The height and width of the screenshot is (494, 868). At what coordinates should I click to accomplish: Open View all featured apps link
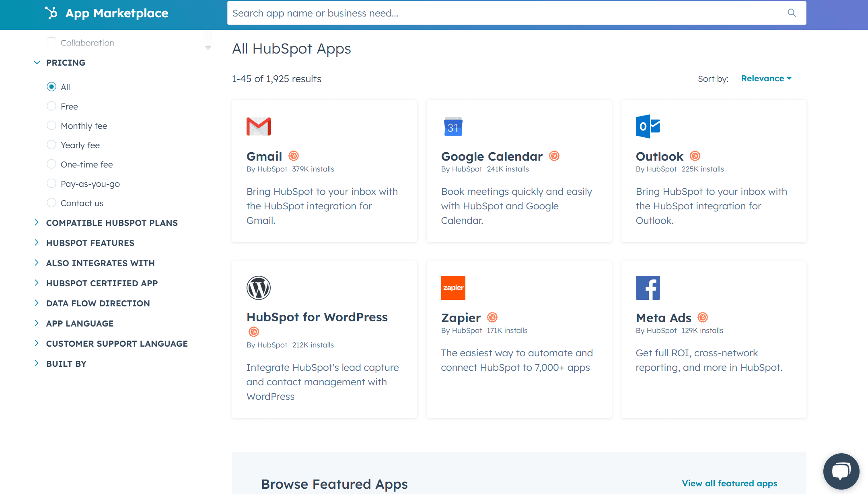pos(729,483)
